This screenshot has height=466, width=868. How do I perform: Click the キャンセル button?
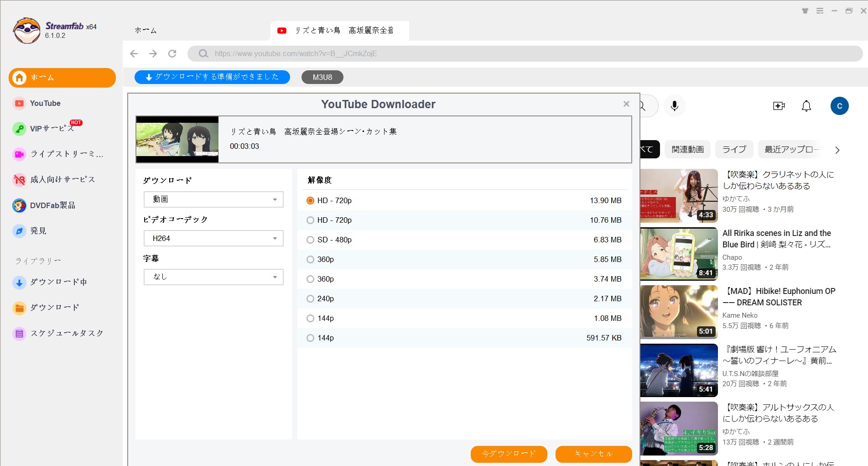coord(593,454)
